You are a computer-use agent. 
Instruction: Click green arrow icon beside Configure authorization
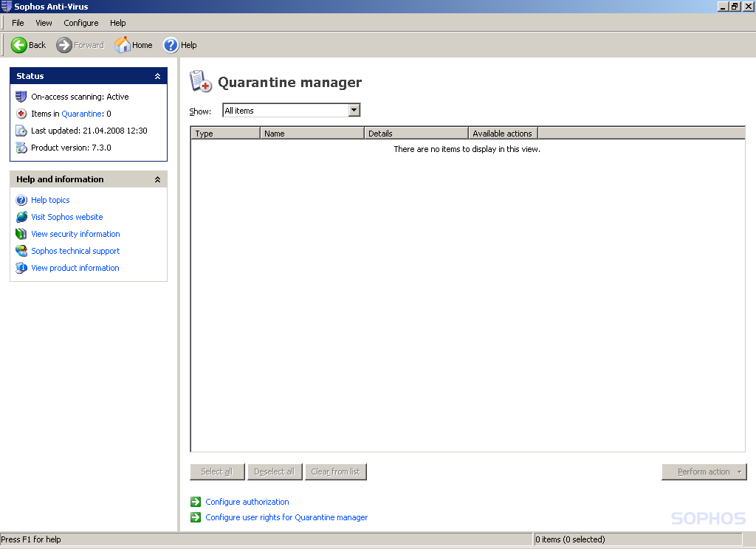(195, 502)
